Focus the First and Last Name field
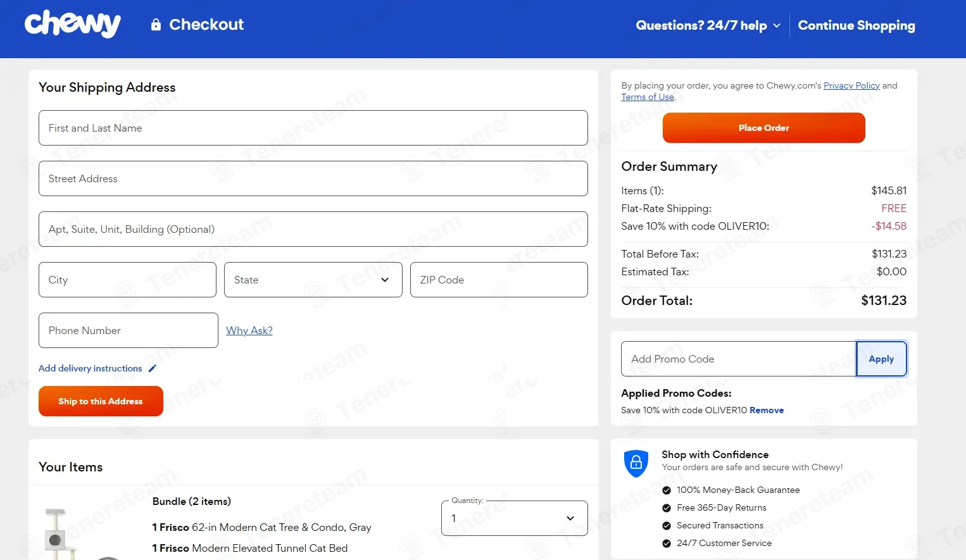This screenshot has height=560, width=966. [313, 128]
